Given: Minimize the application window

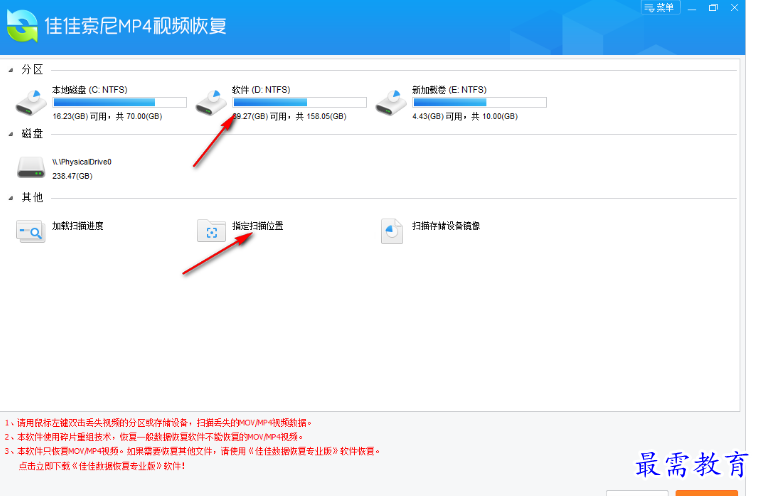Looking at the screenshot, I should [x=692, y=8].
